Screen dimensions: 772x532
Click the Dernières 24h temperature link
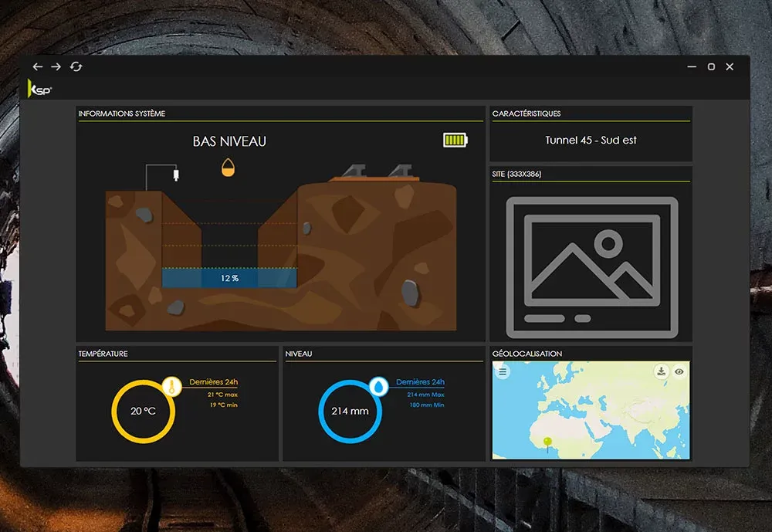pyautogui.click(x=213, y=381)
